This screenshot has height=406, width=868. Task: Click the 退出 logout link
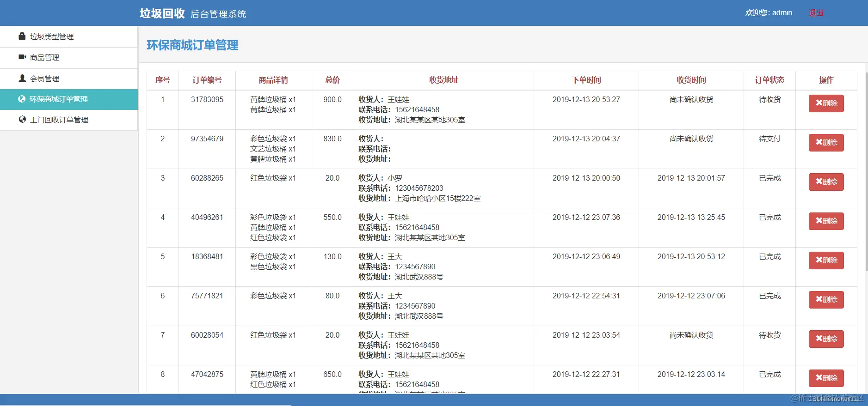[x=816, y=13]
